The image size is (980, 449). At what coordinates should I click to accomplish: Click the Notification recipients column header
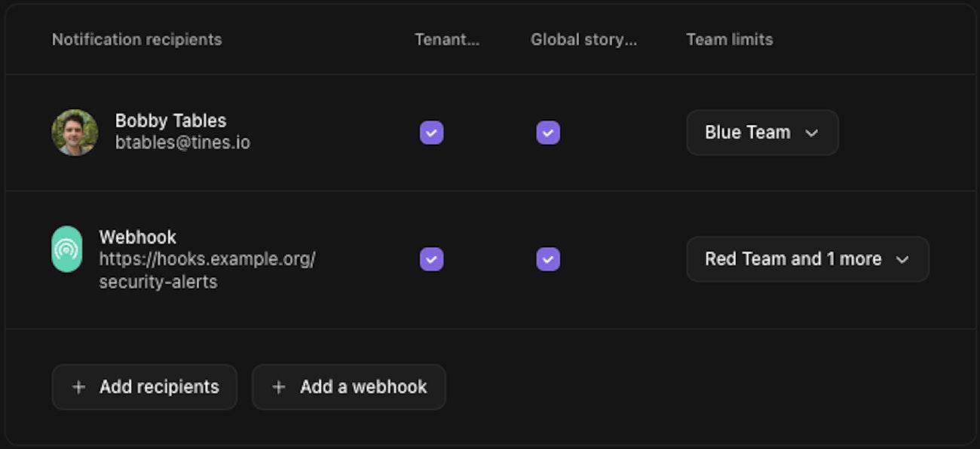pos(136,39)
